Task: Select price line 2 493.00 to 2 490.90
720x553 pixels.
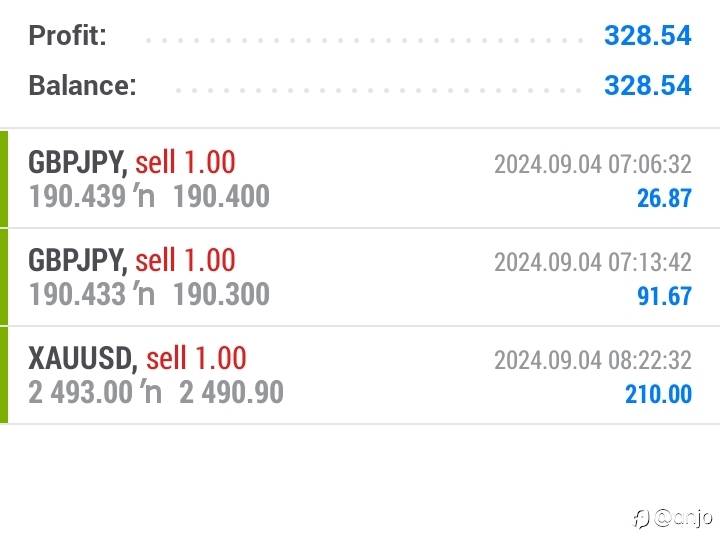Action: [156, 392]
